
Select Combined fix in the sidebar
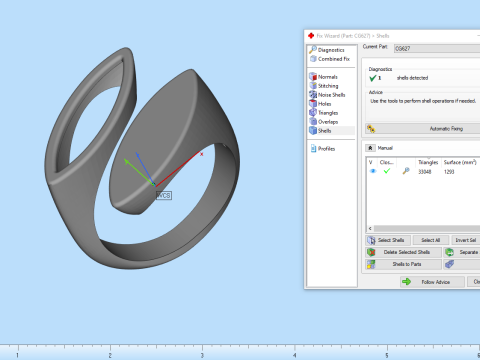pos(330,59)
